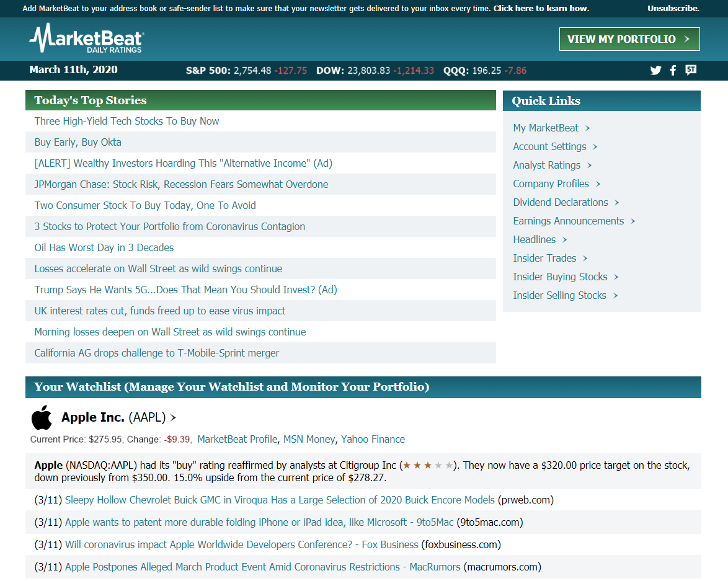Open 'Three High-Yield Tech Stocks To Buy Now'
The height and width of the screenshot is (581, 728).
(127, 121)
